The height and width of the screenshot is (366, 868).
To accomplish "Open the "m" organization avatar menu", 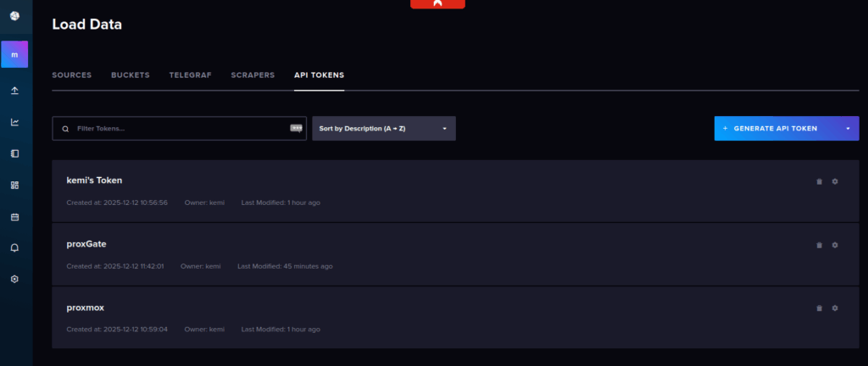I will pyautogui.click(x=14, y=54).
